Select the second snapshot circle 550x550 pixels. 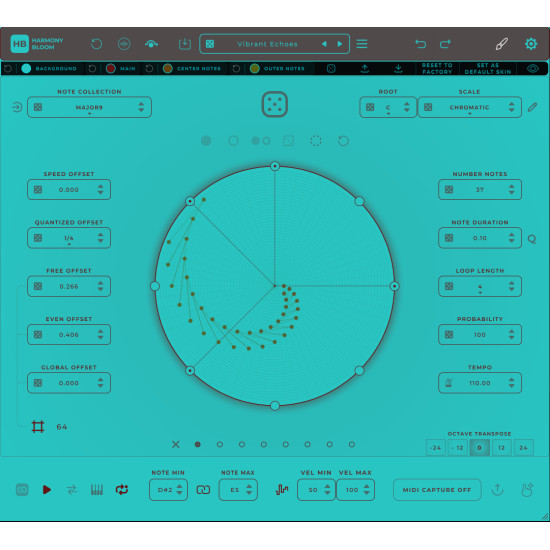pyautogui.click(x=220, y=444)
